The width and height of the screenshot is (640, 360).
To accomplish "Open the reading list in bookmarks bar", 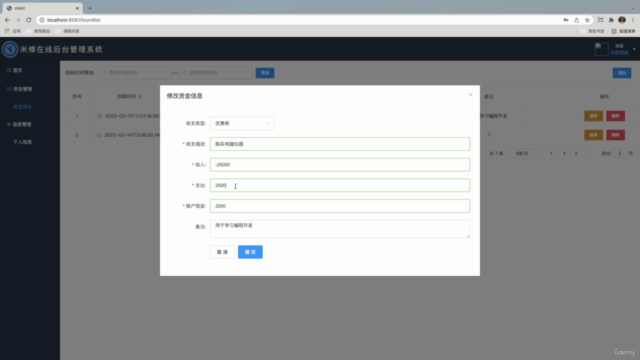I will coord(623,31).
